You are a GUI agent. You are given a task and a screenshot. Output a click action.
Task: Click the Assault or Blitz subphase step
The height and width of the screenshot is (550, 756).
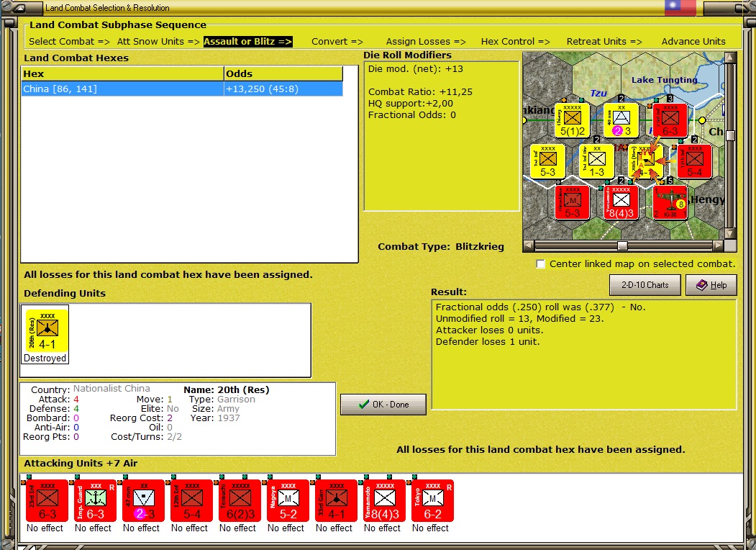point(248,42)
